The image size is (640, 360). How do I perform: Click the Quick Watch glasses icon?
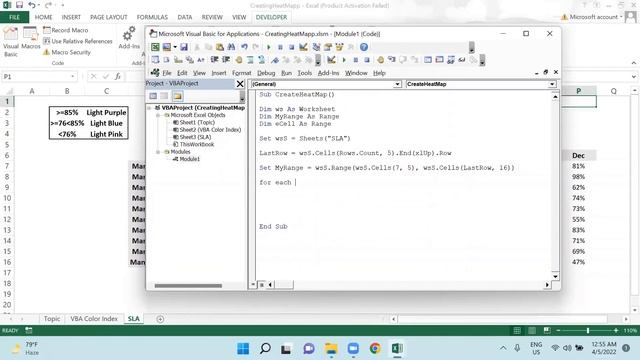462,60
